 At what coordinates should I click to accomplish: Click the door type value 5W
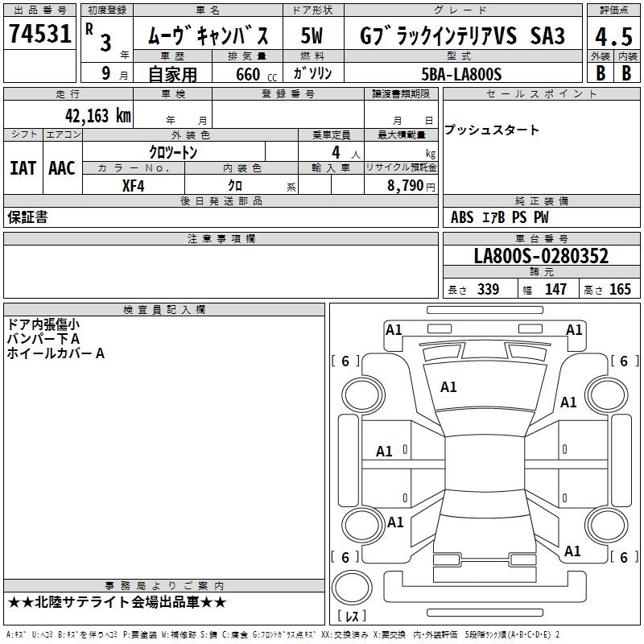point(312,35)
